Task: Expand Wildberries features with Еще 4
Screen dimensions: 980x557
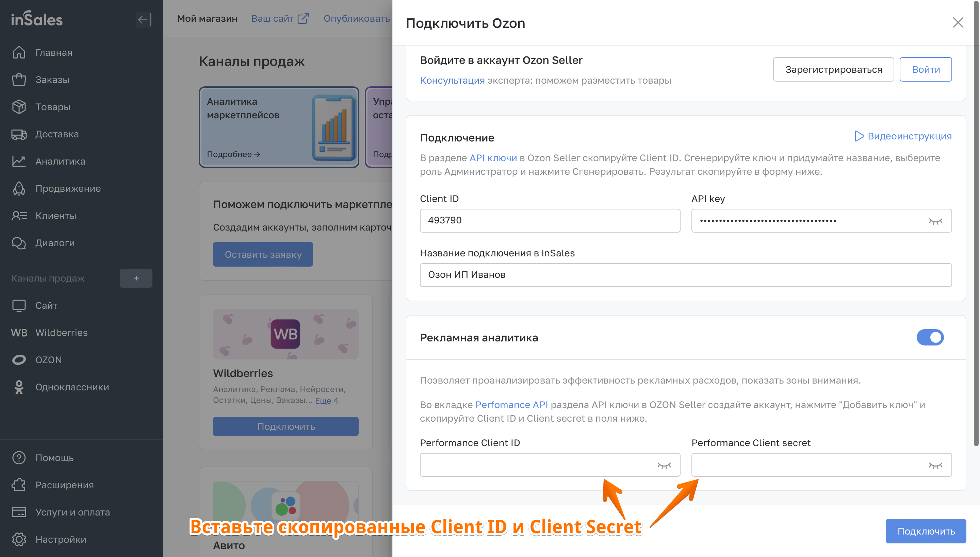Action: click(x=327, y=401)
